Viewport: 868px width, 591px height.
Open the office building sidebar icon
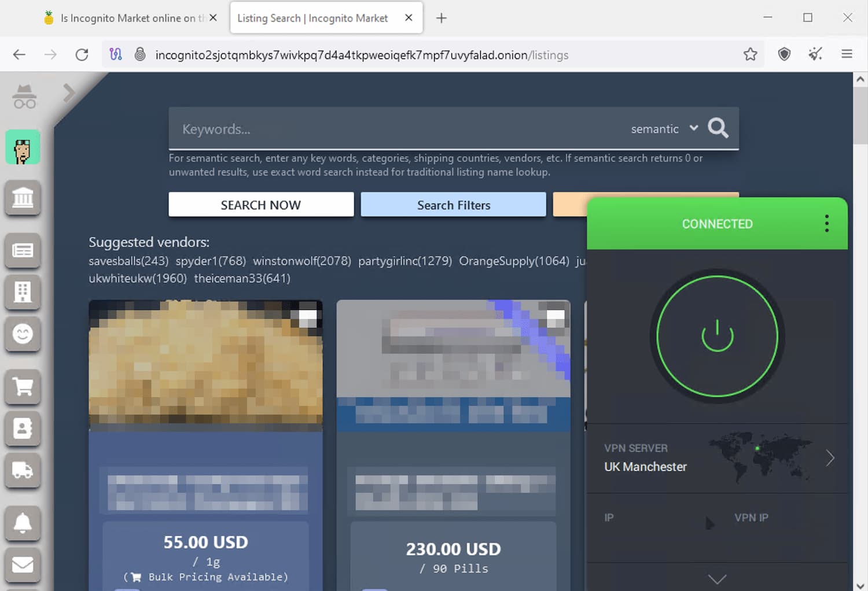[23, 291]
